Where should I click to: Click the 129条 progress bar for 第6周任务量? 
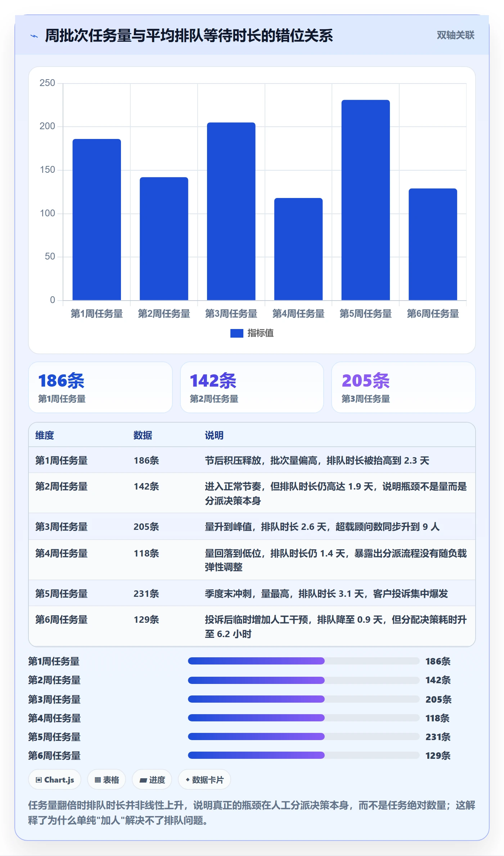pyautogui.click(x=303, y=755)
